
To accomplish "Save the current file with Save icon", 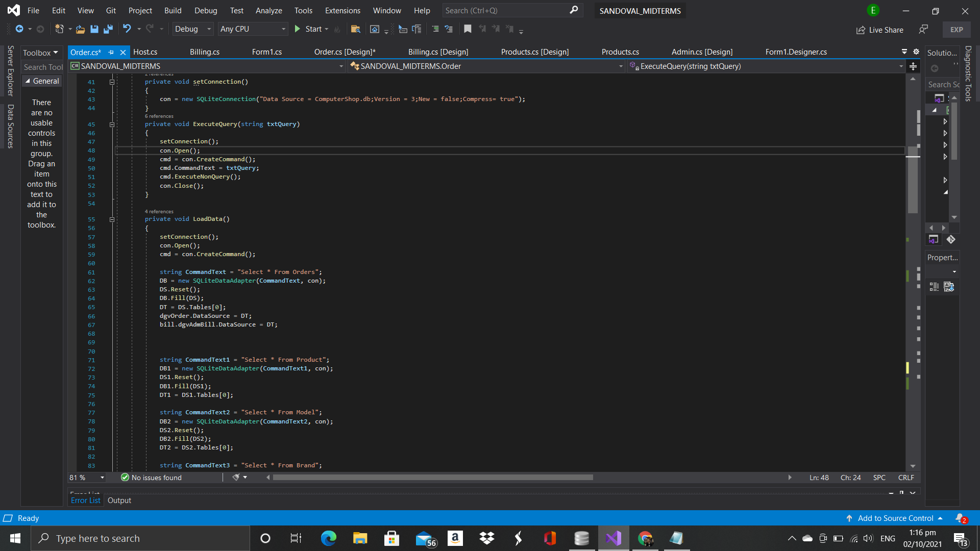I will click(x=94, y=29).
